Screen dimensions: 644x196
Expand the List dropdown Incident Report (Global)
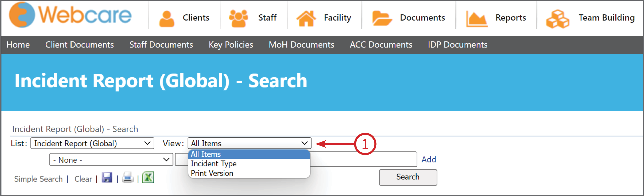[x=92, y=143]
